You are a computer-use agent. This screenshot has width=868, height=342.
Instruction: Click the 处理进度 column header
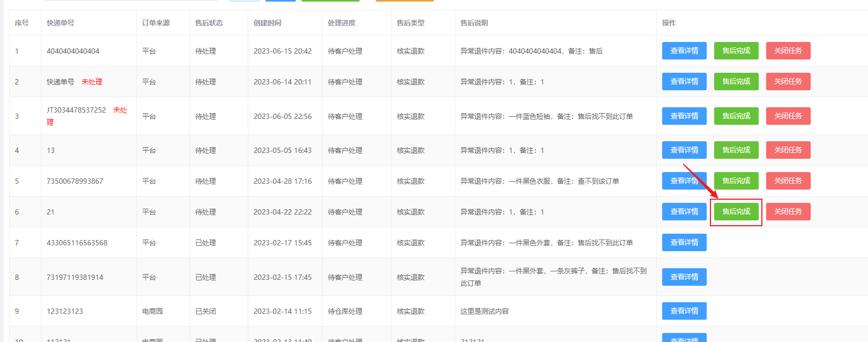point(342,23)
